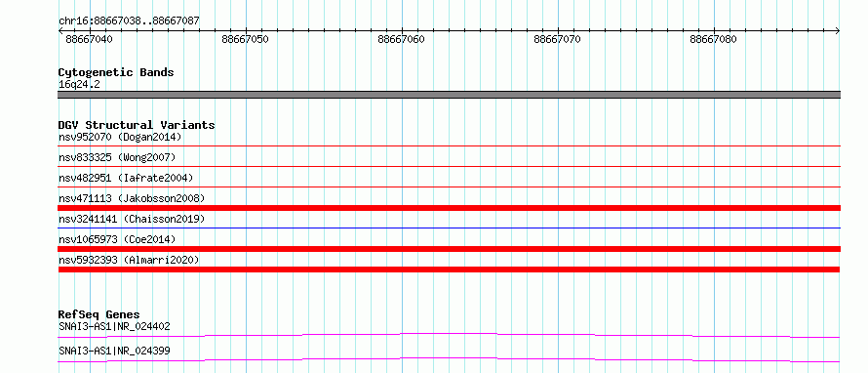Image resolution: width=868 pixels, height=373 pixels.
Task: Open variant nsv952070 (Dogan2014) label
Action: coord(120,137)
